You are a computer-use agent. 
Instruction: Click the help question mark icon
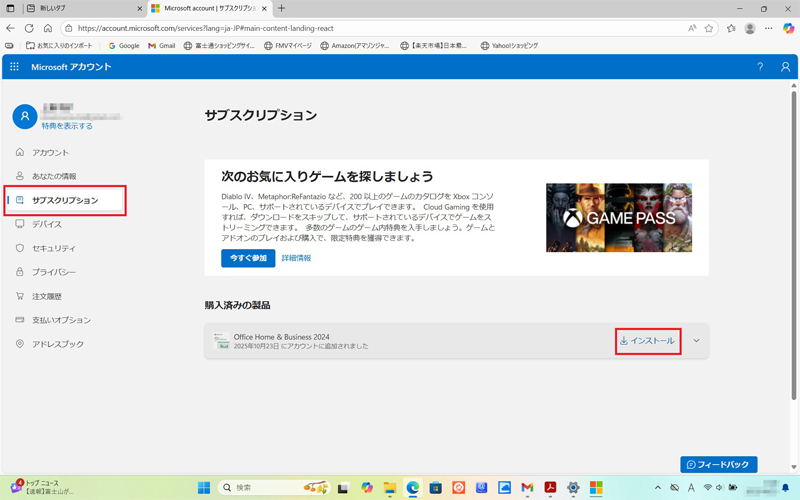coord(760,67)
